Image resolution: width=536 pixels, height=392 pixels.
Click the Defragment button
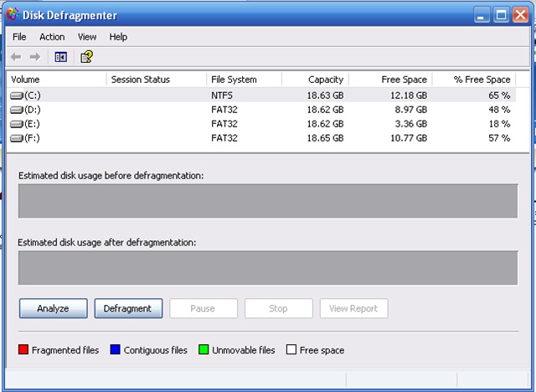click(x=128, y=308)
